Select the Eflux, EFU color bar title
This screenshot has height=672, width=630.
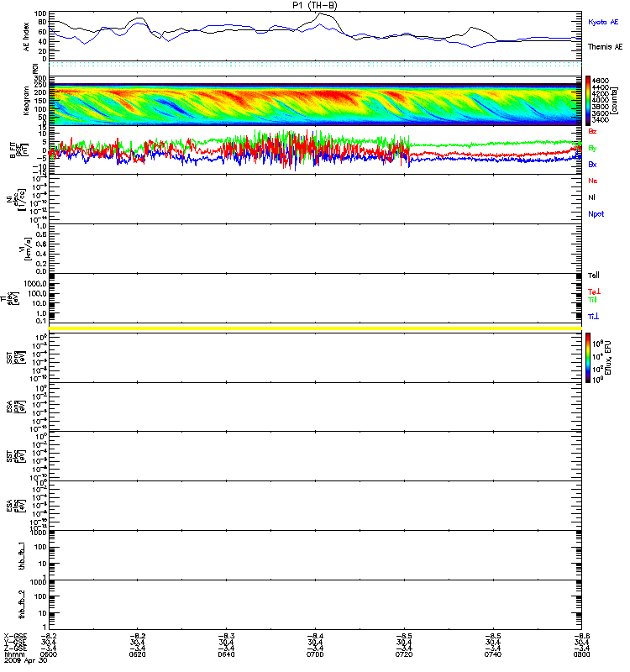pyautogui.click(x=607, y=358)
